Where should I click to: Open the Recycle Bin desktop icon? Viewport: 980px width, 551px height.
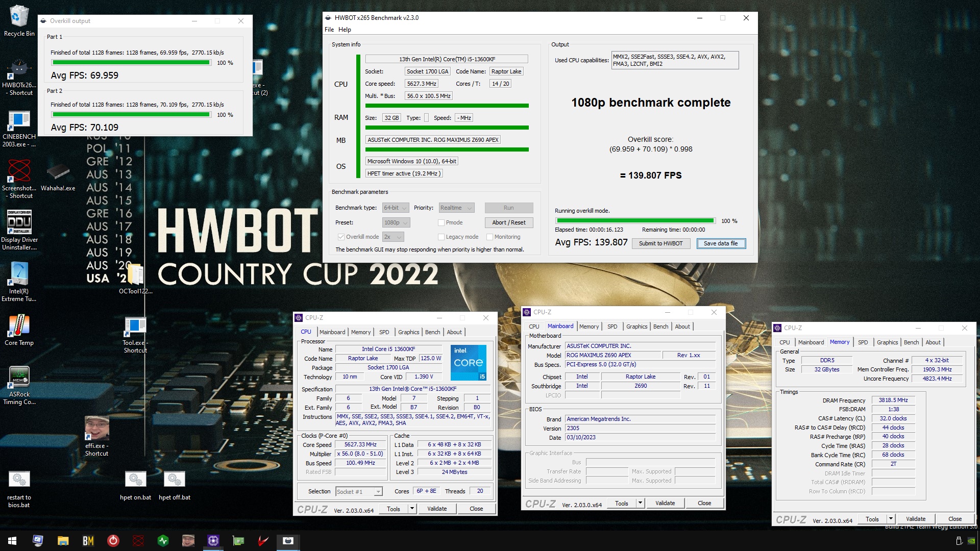click(x=19, y=21)
